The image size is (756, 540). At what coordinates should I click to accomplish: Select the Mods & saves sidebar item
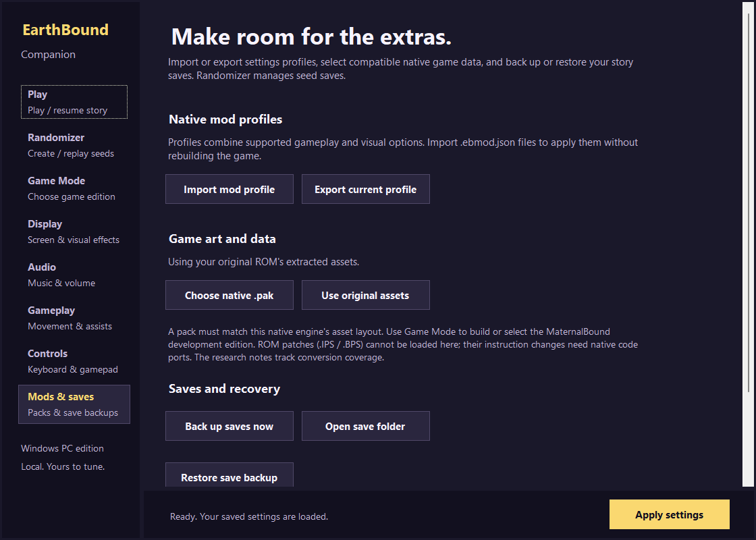click(74, 404)
